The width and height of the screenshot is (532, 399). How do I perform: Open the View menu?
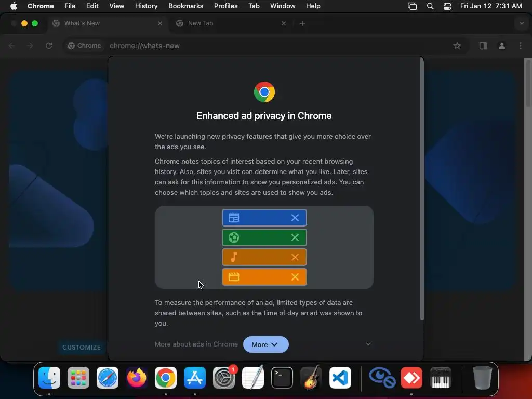[117, 6]
